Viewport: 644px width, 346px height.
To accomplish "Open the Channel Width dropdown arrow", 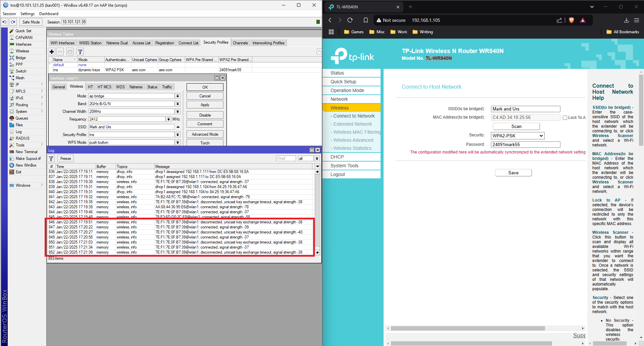I will pyautogui.click(x=178, y=112).
